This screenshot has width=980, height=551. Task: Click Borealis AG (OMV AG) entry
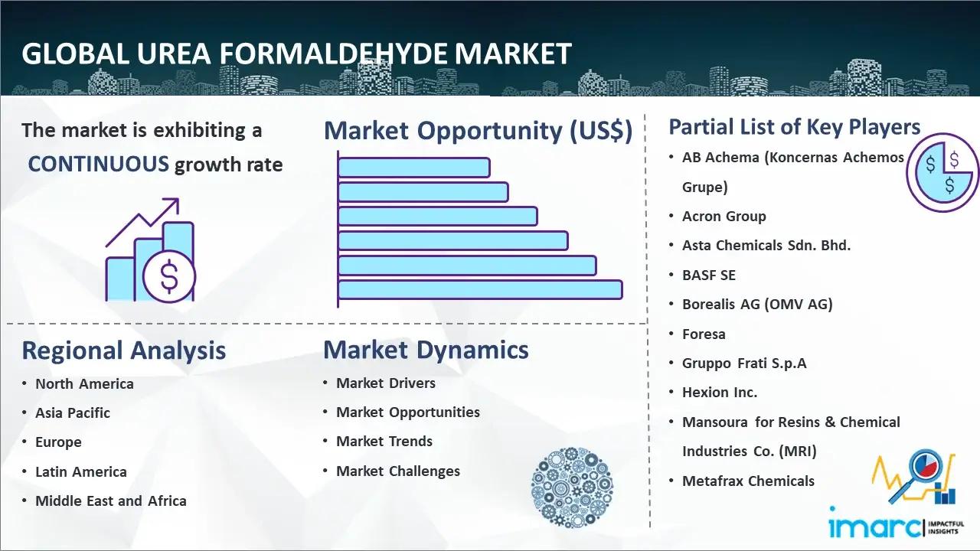pyautogui.click(x=757, y=305)
